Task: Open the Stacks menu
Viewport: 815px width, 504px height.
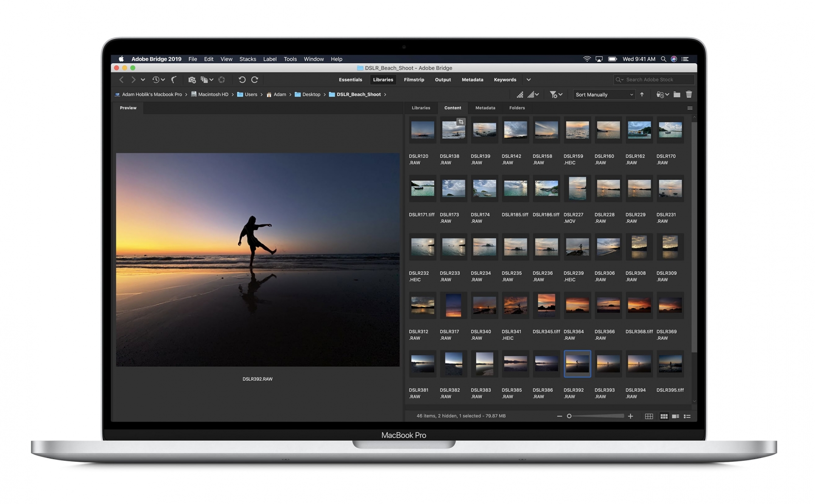Action: coord(247,59)
